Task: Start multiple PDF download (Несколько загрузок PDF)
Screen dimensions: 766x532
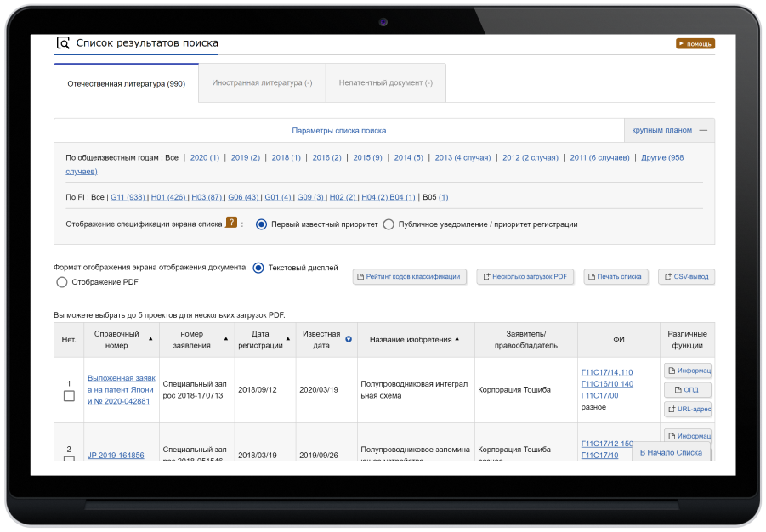Action: 525,277
